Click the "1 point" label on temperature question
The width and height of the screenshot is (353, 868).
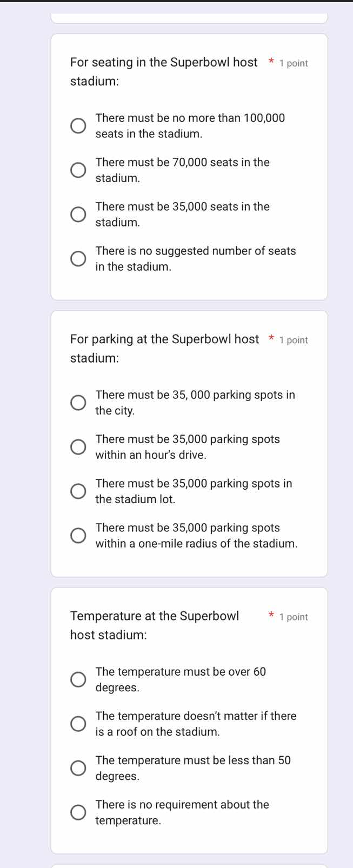(294, 617)
